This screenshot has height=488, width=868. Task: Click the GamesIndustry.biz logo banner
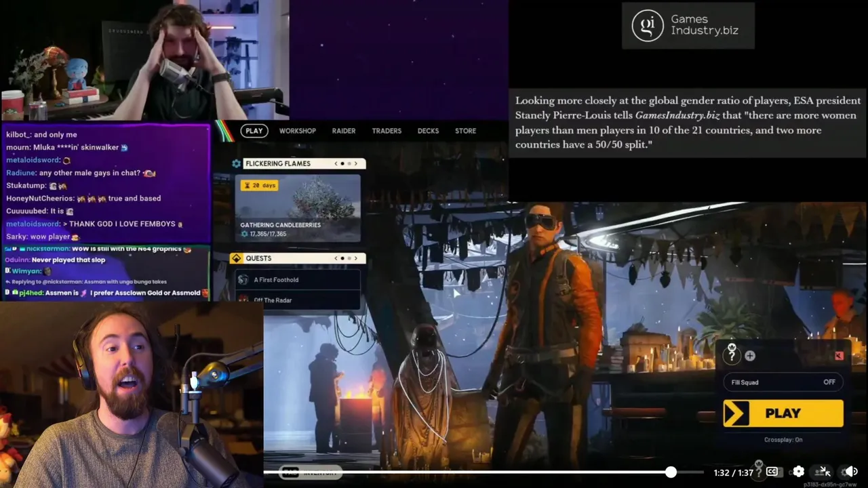point(688,25)
